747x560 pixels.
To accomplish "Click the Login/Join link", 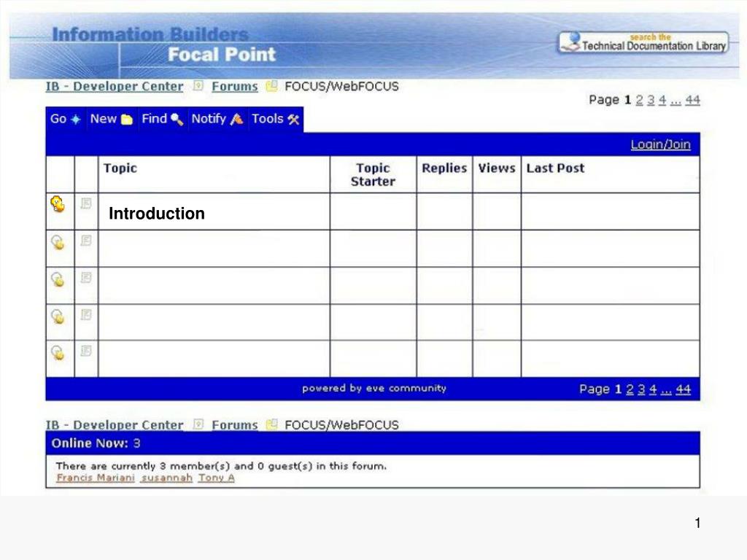I will [x=660, y=144].
